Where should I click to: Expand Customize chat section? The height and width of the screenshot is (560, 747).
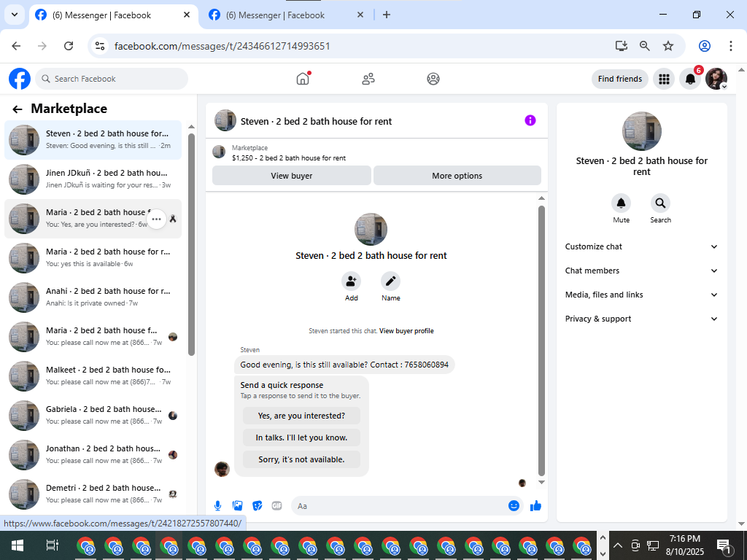pos(641,246)
